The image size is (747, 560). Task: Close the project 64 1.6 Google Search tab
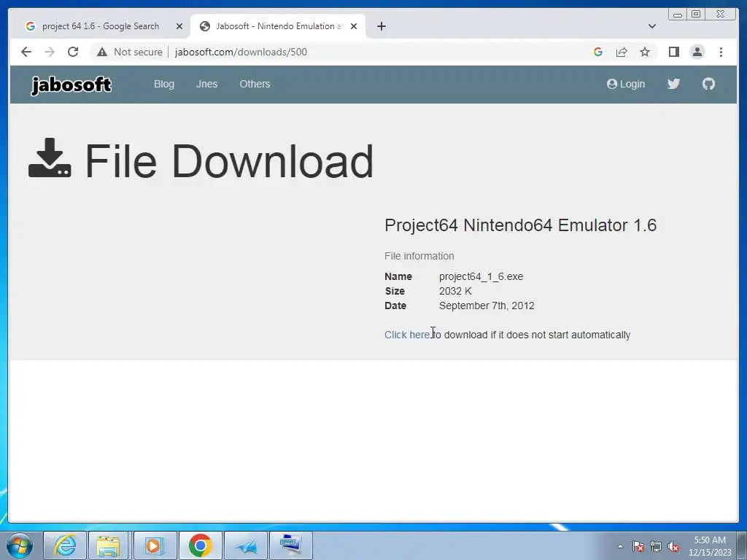click(x=179, y=26)
